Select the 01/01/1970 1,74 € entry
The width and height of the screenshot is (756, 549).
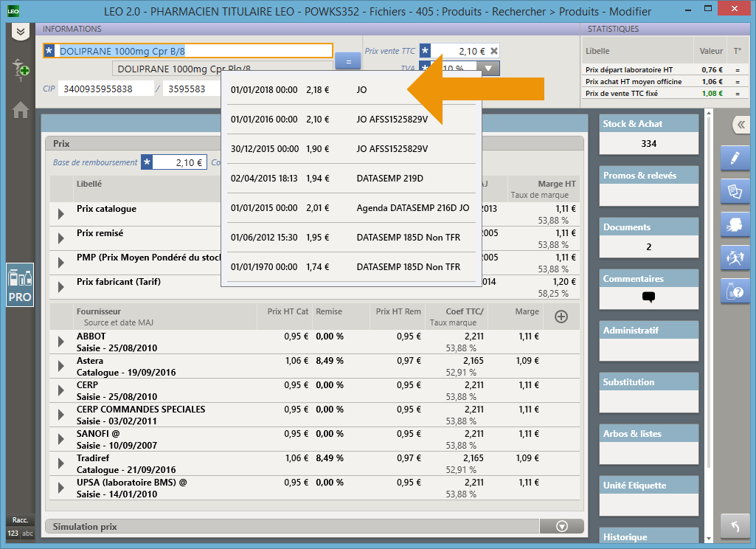(x=351, y=267)
